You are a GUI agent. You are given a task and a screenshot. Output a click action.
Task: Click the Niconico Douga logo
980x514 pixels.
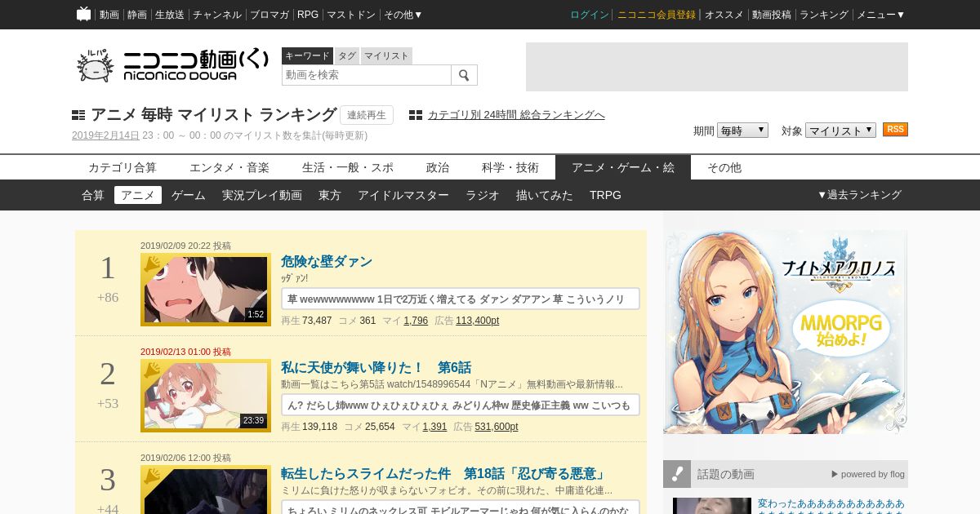click(x=172, y=66)
